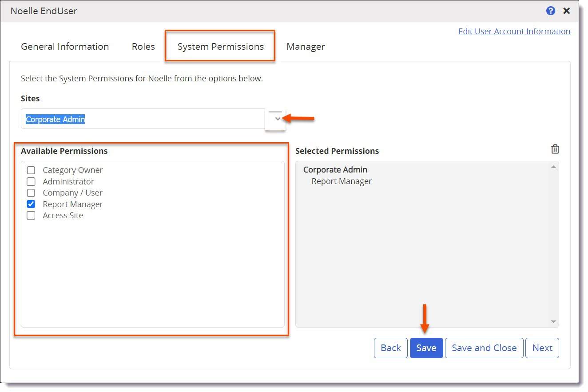Open Edit User Account Information

tap(514, 31)
